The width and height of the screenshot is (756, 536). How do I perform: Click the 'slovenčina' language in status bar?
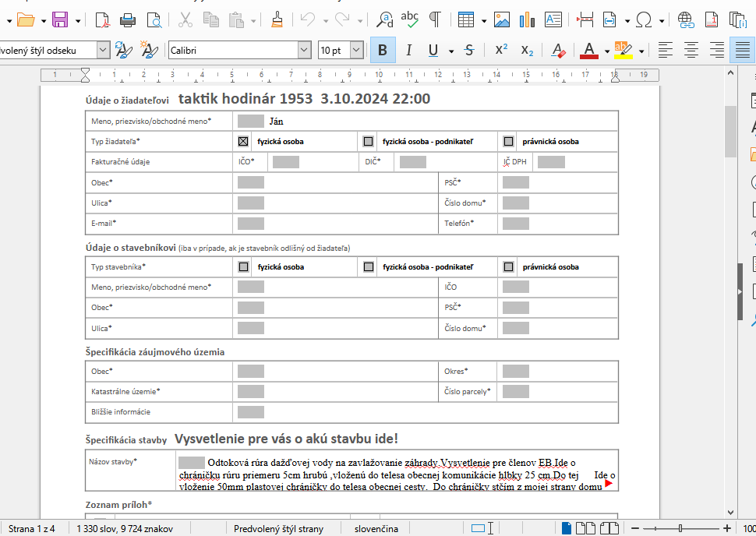tap(376, 529)
